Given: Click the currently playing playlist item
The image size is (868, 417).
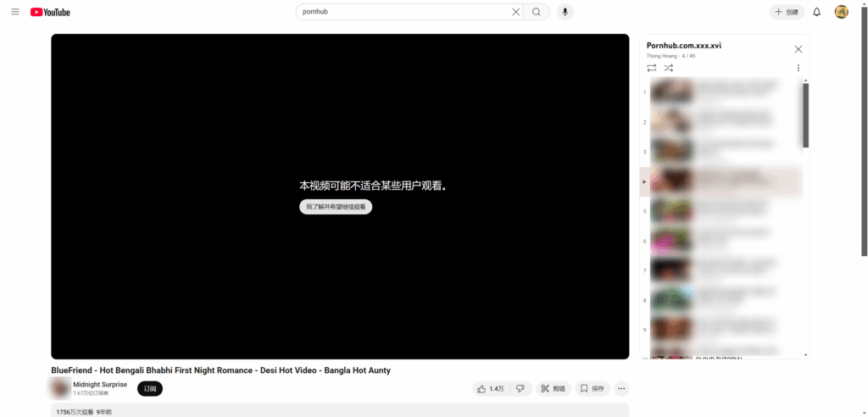Looking at the screenshot, I should [x=721, y=181].
